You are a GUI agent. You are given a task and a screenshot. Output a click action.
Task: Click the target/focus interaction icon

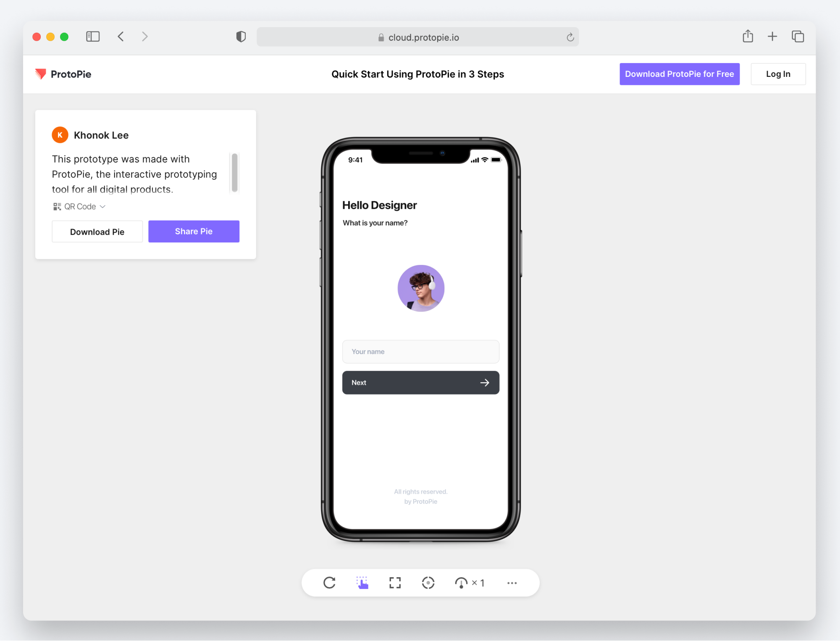(x=428, y=583)
